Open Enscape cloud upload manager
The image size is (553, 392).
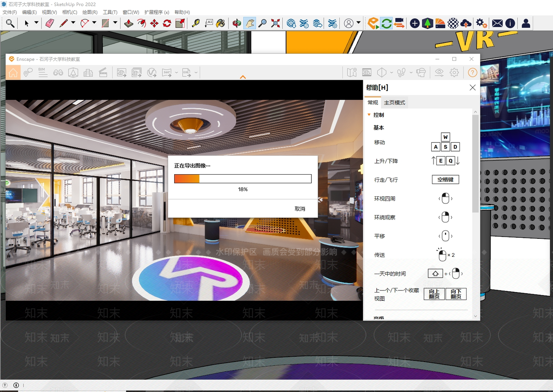point(466,23)
